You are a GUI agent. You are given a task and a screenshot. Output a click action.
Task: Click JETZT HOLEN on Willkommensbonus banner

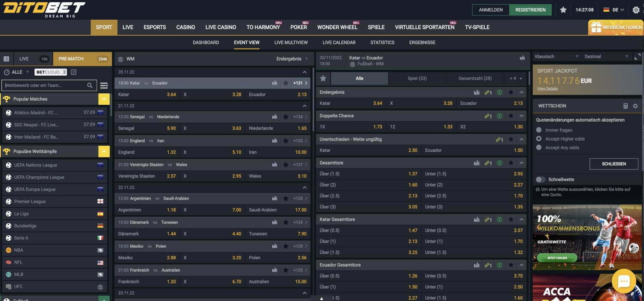(x=558, y=258)
